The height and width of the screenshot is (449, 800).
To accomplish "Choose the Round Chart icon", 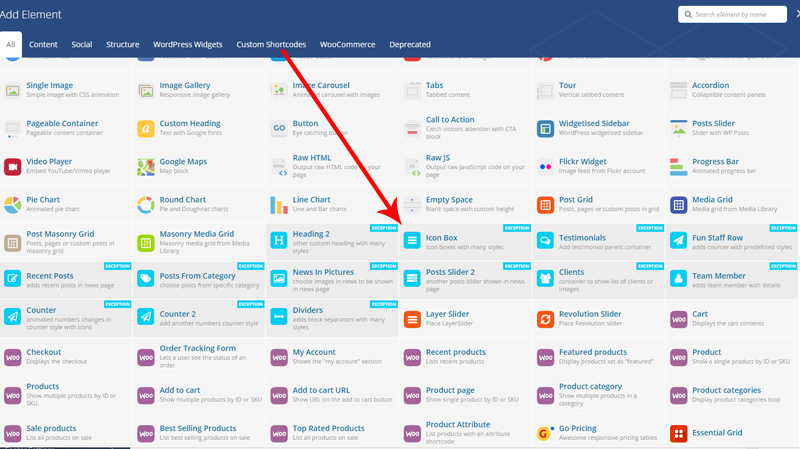I will [x=145, y=205].
